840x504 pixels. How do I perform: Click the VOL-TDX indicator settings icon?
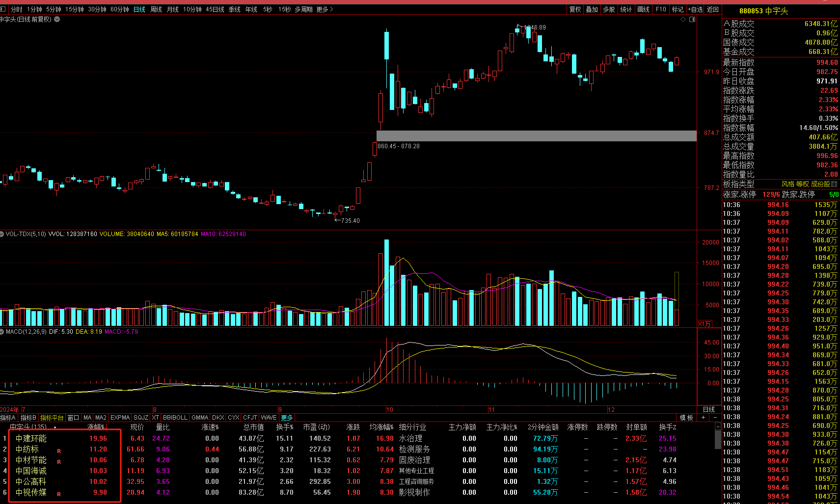2,234
